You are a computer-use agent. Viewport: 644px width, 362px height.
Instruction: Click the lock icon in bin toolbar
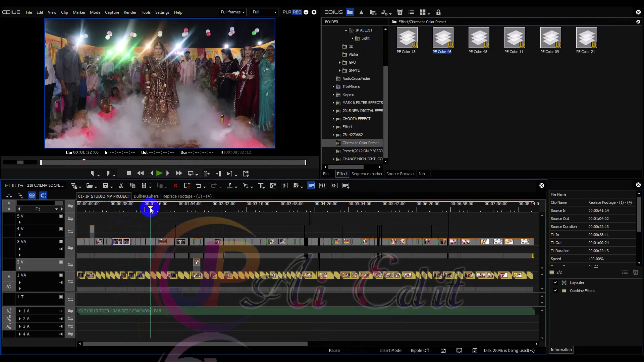click(x=438, y=12)
